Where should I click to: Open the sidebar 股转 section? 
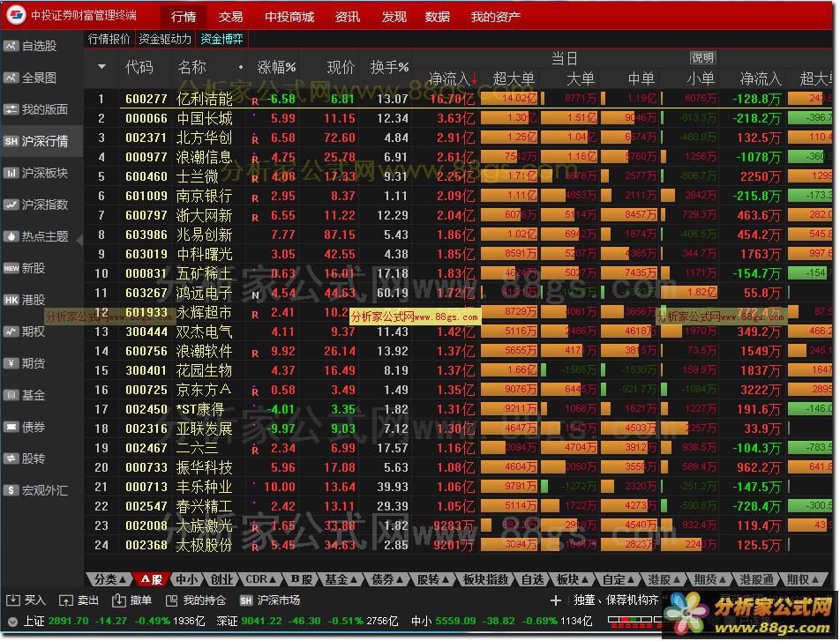(25, 458)
